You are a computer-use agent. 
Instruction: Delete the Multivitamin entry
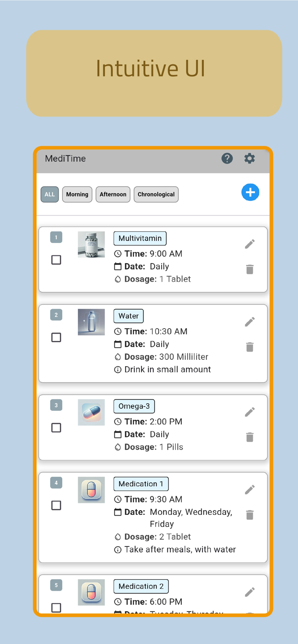(250, 269)
